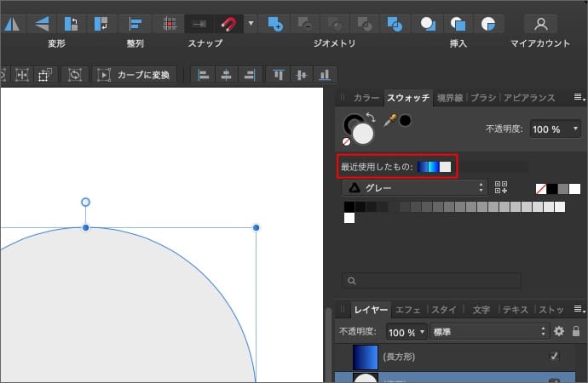Click the カーブに変換 button

click(135, 75)
